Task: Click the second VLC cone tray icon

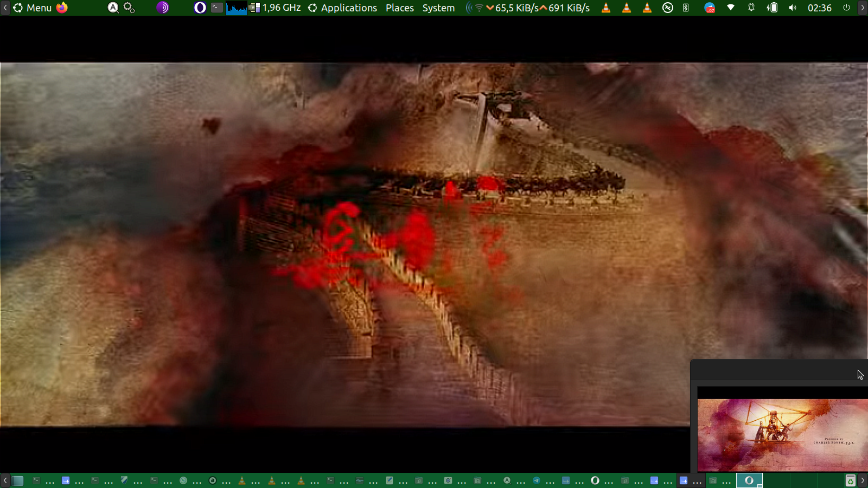Action: click(627, 8)
